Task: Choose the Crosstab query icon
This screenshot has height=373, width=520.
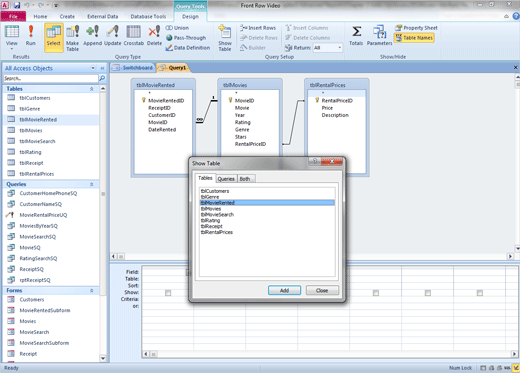Action: coord(134,36)
